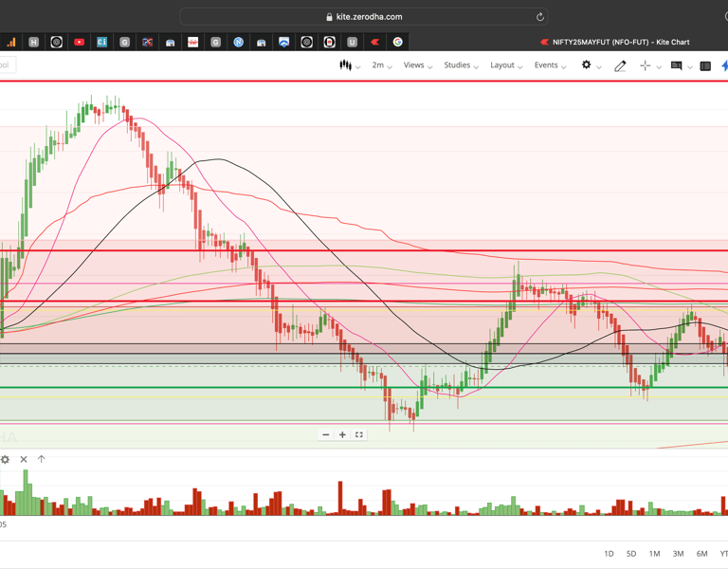Viewport: 728px width, 569px height.
Task: Close the volume study panel
Action: (x=24, y=459)
